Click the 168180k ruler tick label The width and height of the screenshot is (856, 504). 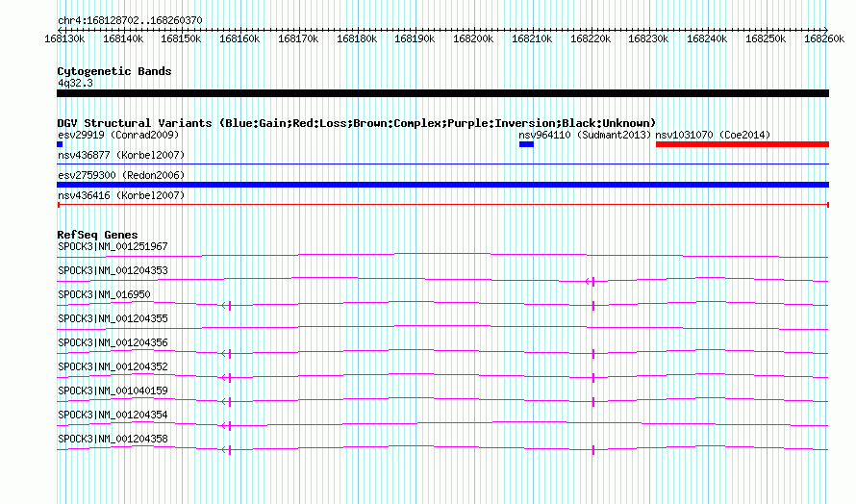pyautogui.click(x=357, y=38)
